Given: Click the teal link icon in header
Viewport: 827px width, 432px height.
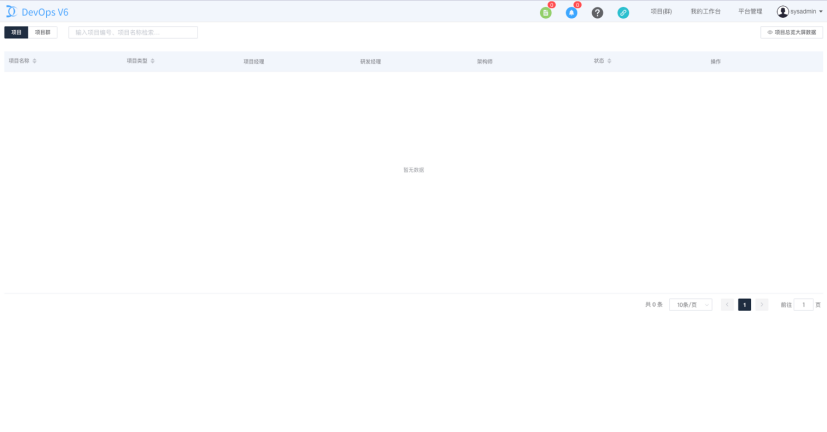Looking at the screenshot, I should [623, 13].
